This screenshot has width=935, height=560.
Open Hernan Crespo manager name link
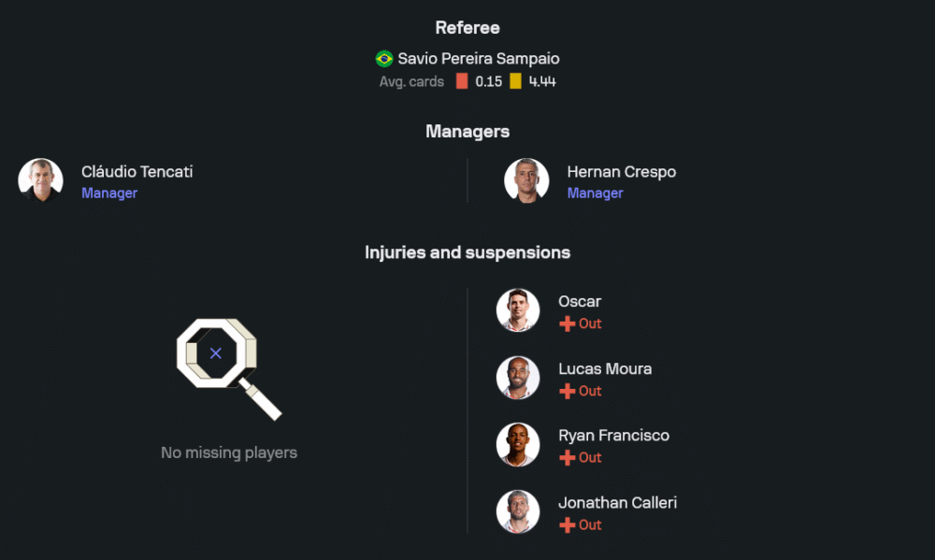622,172
